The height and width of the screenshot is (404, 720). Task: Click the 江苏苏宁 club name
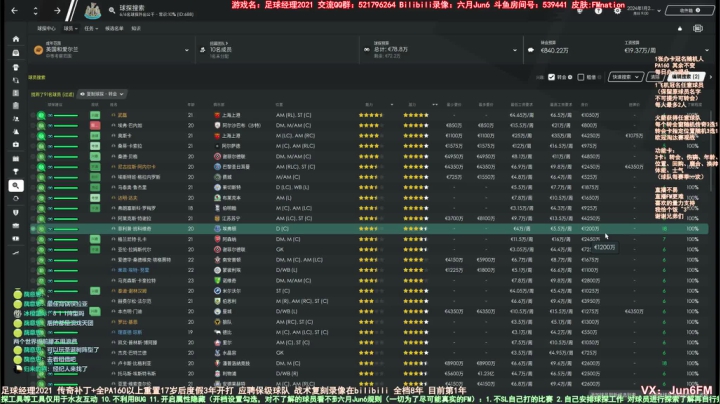click(231, 219)
